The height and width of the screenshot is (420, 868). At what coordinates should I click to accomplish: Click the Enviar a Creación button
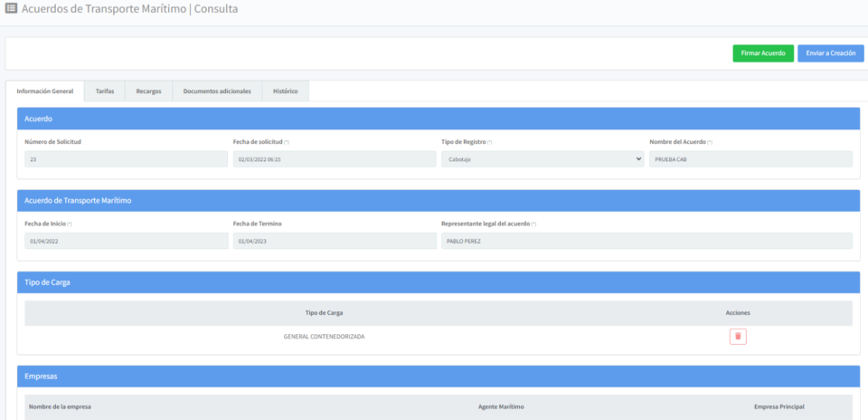[x=830, y=53]
